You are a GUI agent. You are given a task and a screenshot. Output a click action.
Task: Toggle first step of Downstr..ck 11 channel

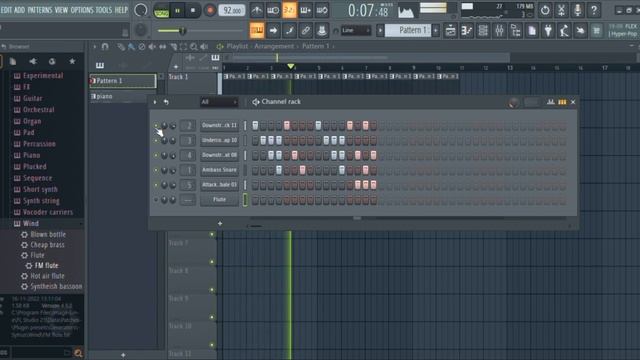[255, 125]
